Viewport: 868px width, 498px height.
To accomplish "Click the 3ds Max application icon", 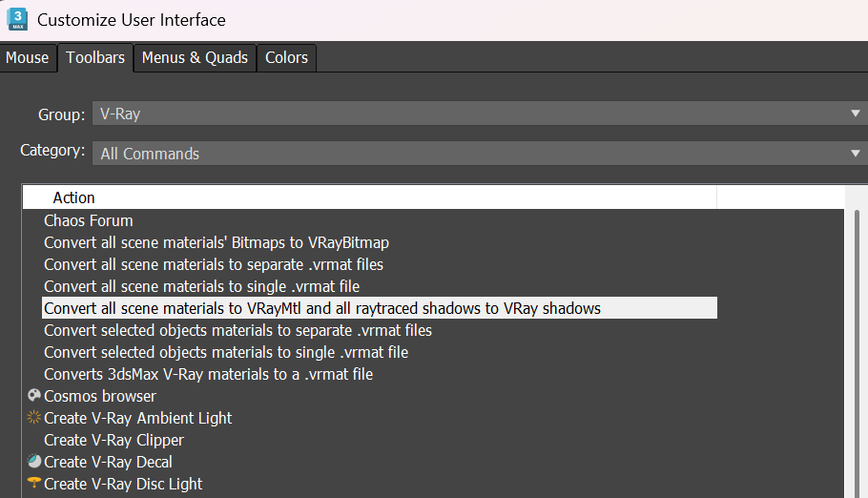I will coord(18,19).
